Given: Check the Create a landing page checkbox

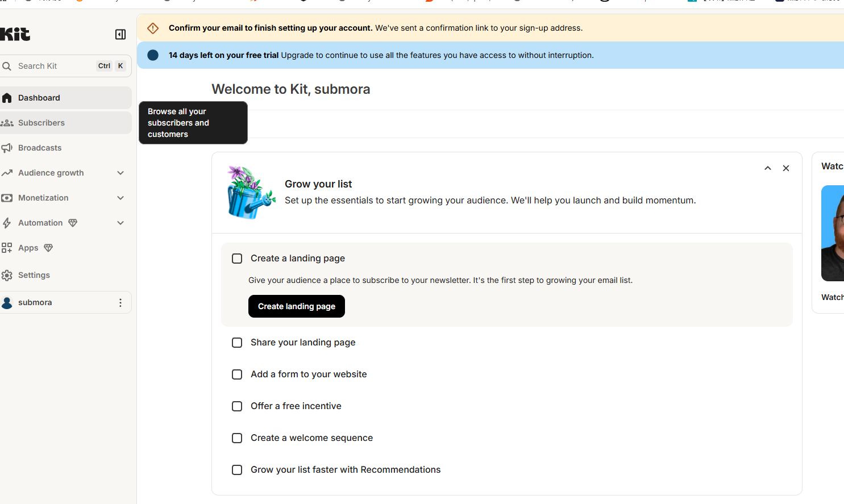Looking at the screenshot, I should (237, 259).
